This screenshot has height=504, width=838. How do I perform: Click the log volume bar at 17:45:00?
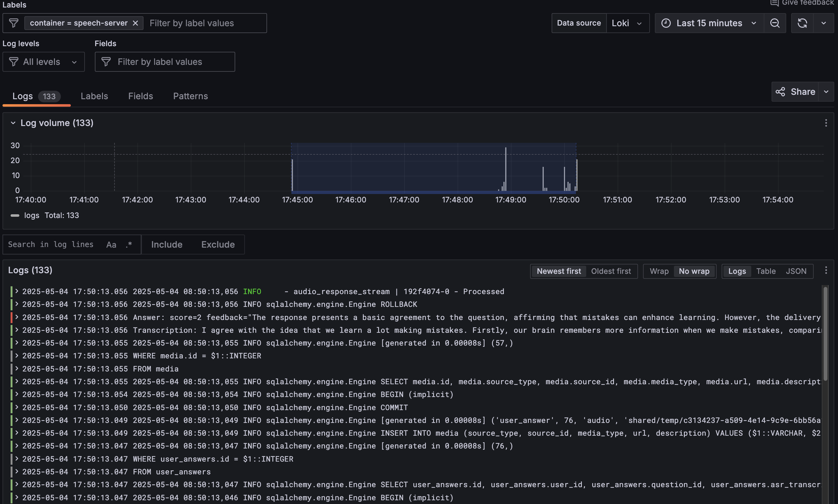pyautogui.click(x=292, y=175)
